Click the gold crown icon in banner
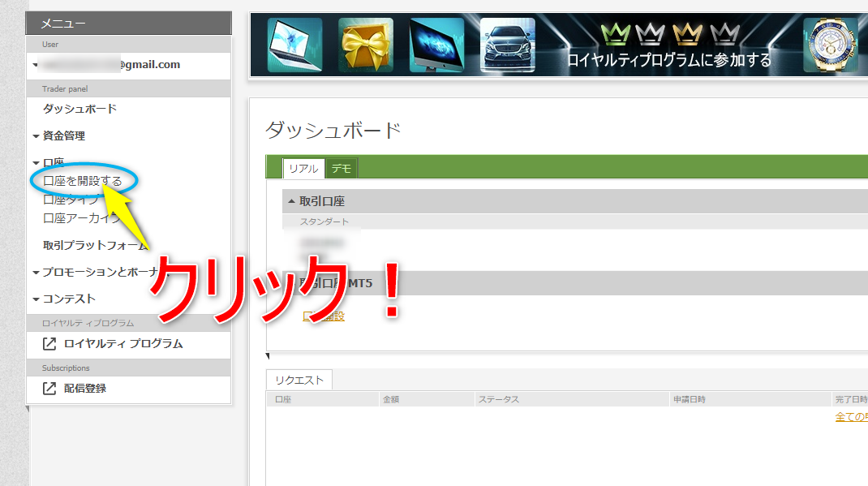Viewport: 868px width, 486px height. click(688, 34)
